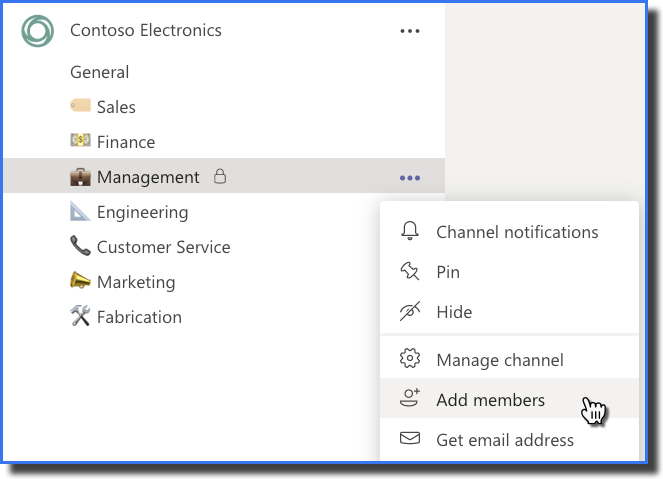
Task: Select the Management channel
Action: pyautogui.click(x=224, y=176)
